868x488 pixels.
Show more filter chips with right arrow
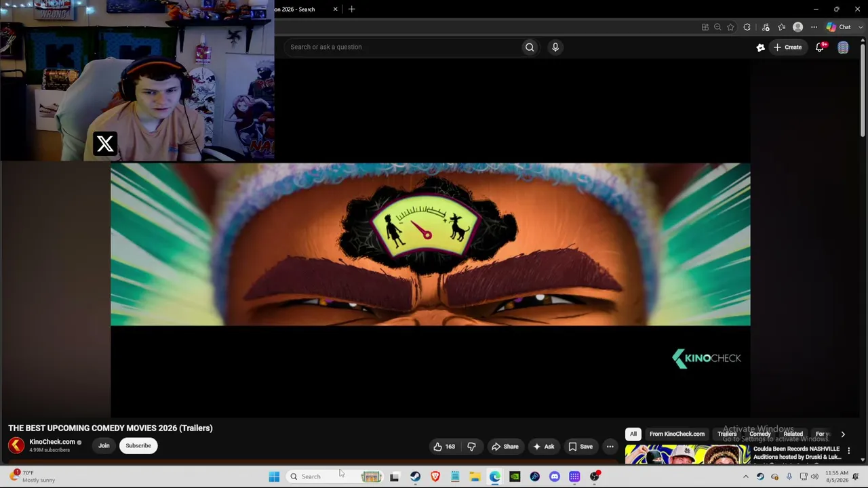(x=843, y=434)
